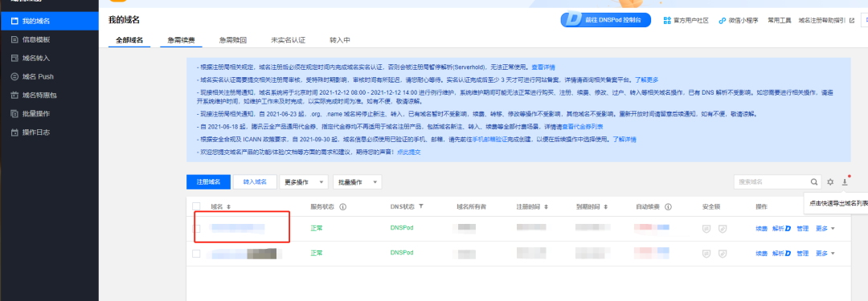This screenshot has width=868, height=301.
Task: Expand the 更多操作 dropdown
Action: pyautogui.click(x=304, y=182)
